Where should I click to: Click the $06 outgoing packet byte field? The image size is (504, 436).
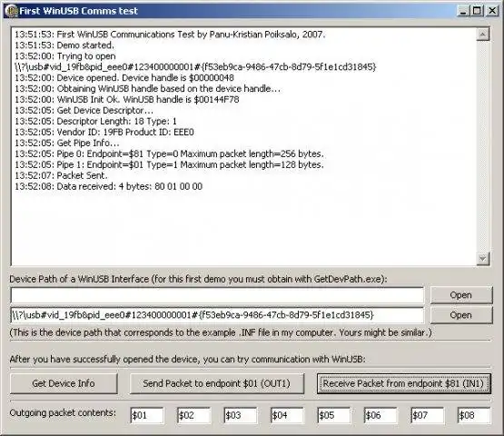pos(380,415)
